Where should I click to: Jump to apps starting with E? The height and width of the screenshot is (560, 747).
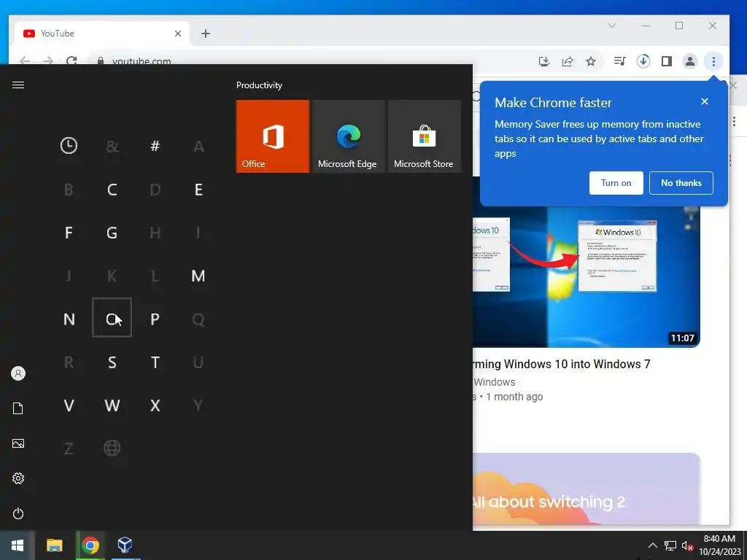198,190
